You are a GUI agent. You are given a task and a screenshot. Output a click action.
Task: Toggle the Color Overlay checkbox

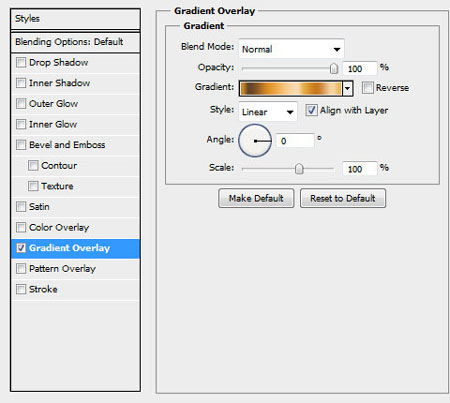coord(21,227)
